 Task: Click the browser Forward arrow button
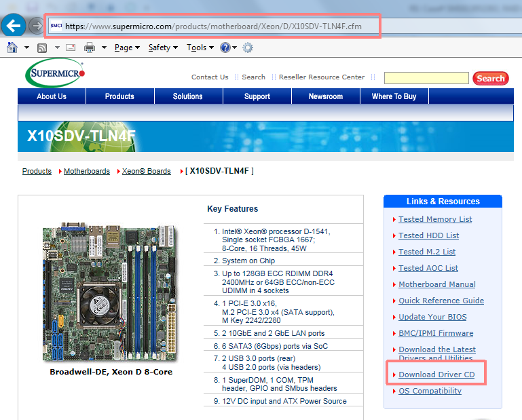(36, 26)
